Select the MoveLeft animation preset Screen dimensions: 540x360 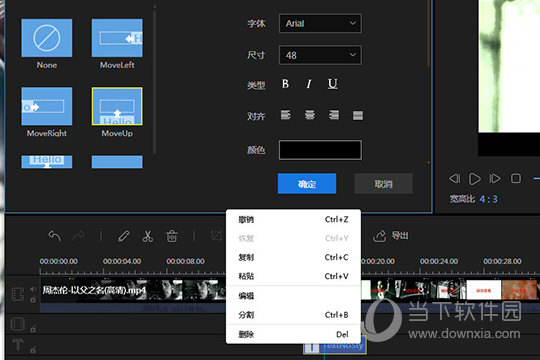117,38
